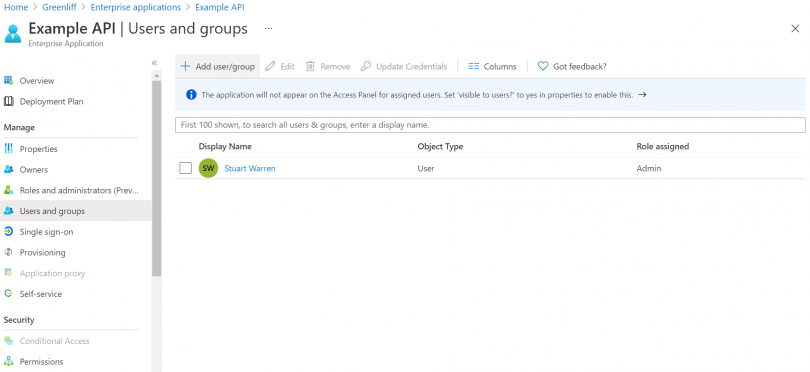Click the Users and groups icon

pyautogui.click(x=8, y=211)
